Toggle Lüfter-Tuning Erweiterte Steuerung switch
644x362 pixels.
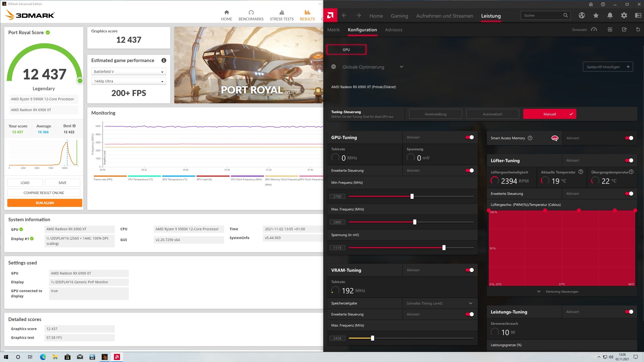(x=629, y=194)
